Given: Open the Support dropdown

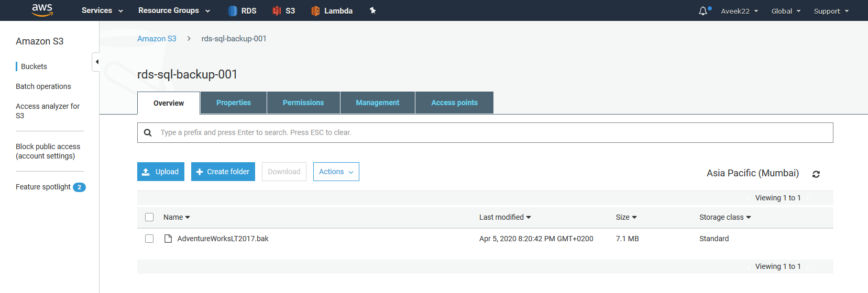Looking at the screenshot, I should point(831,11).
